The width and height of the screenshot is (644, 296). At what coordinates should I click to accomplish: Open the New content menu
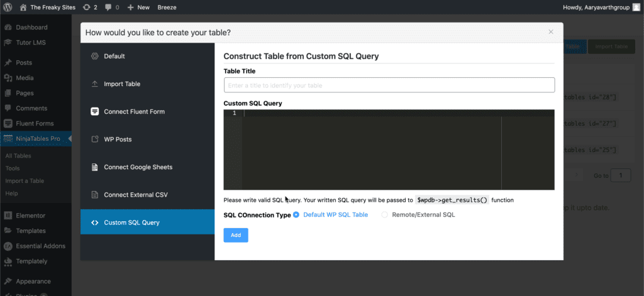[x=138, y=7]
